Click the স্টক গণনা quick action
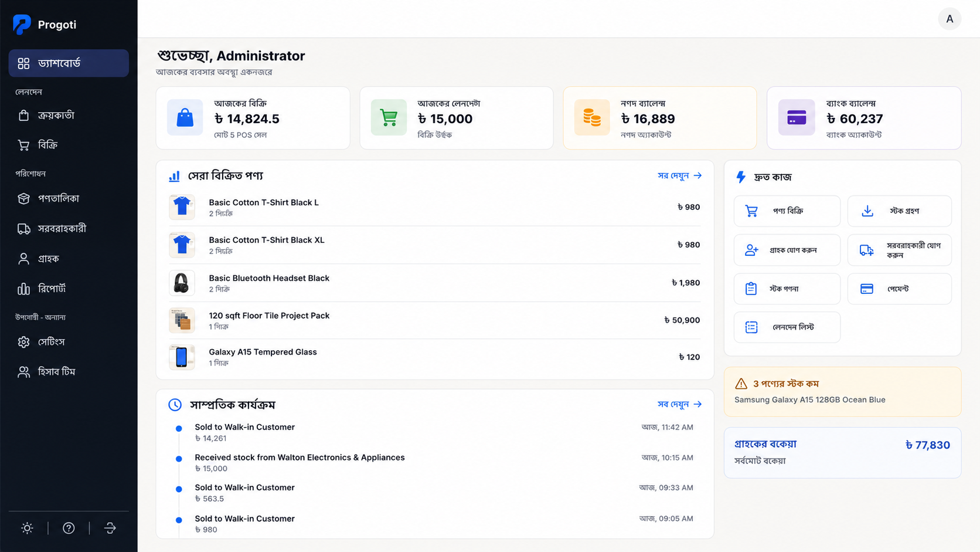This screenshot has height=552, width=980. 787,289
